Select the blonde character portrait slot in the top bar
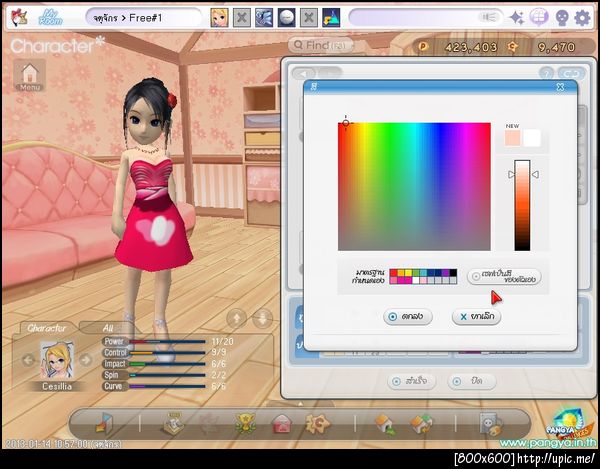This screenshot has height=469, width=600. click(x=220, y=18)
